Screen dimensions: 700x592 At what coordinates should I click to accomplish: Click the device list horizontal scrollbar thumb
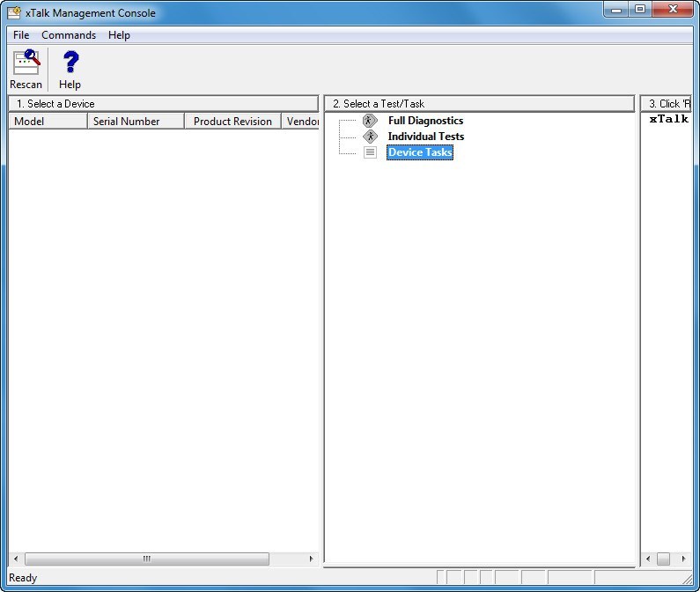click(x=147, y=559)
